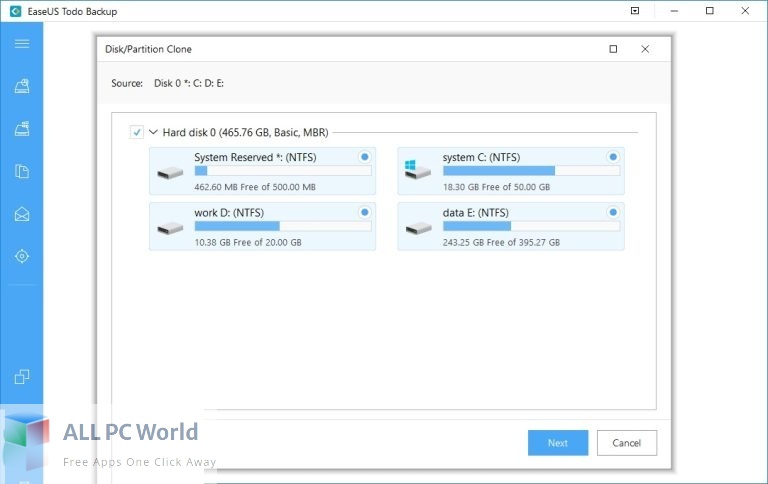Screen dimensions: 768x484
Task: Click 'system C: (NTFS)' label
Action: click(x=481, y=157)
